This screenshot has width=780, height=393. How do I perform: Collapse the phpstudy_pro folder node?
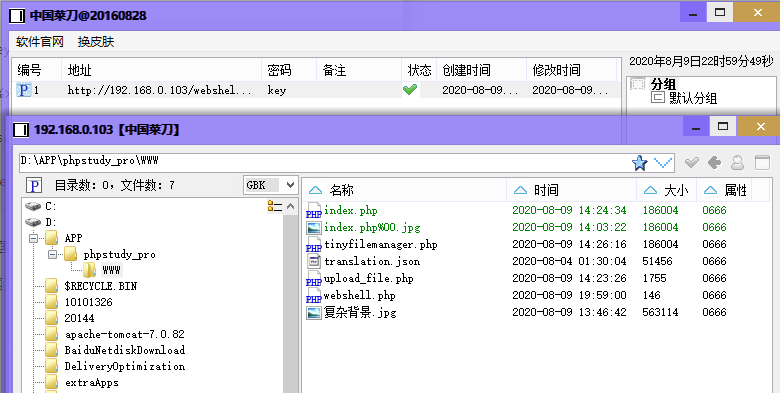pyautogui.click(x=53, y=255)
